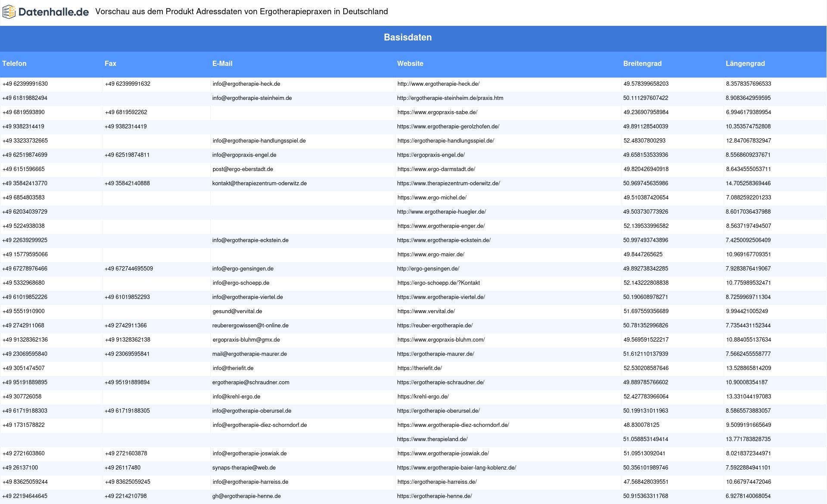Select phone number +49 307726058
Screen dimensions: 827x504
pos(22,397)
